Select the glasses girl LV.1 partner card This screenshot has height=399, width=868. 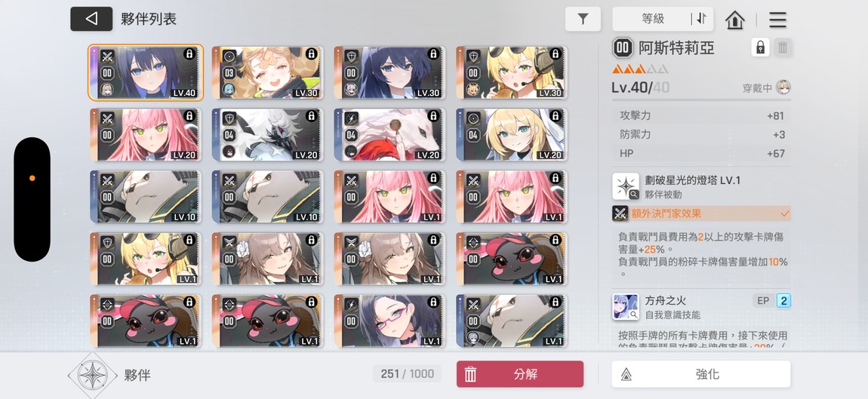(x=389, y=321)
